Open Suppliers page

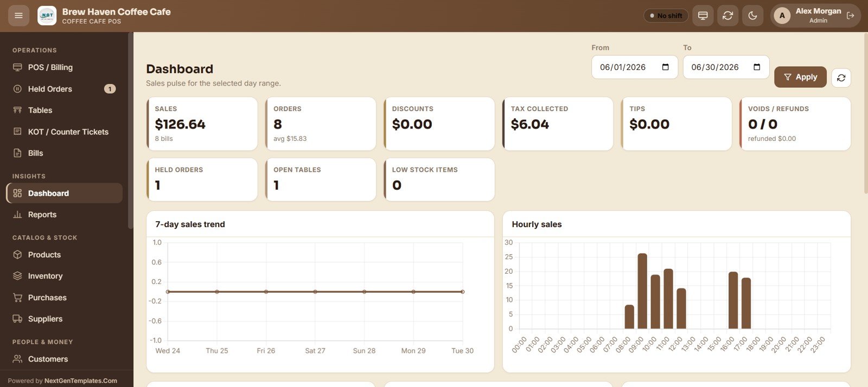(x=64, y=319)
